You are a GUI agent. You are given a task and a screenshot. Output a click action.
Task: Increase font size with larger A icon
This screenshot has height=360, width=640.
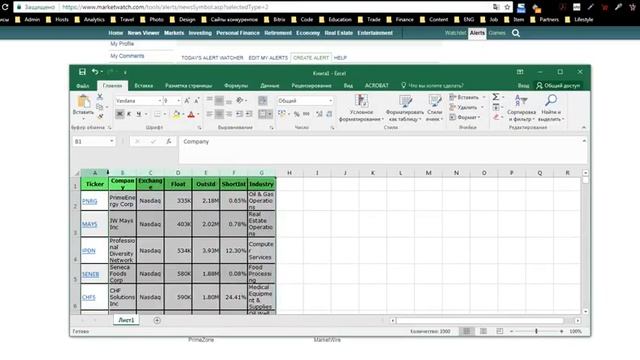coord(187,100)
